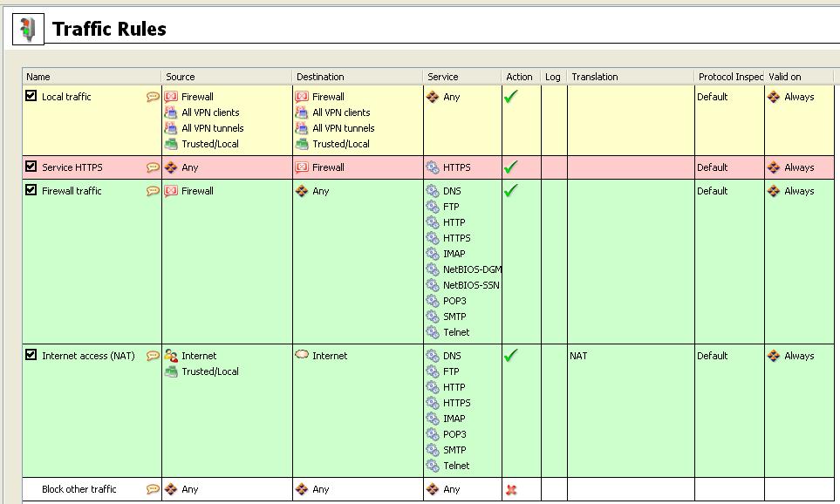Click green allow checkmark for Local traffic
Screen dimensions: 840x504
click(511, 97)
